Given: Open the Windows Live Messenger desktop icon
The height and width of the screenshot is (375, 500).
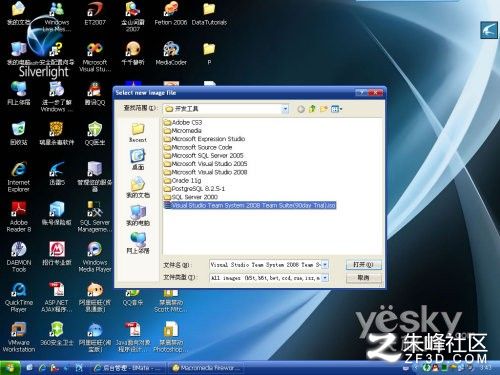Looking at the screenshot, I should click(57, 17).
